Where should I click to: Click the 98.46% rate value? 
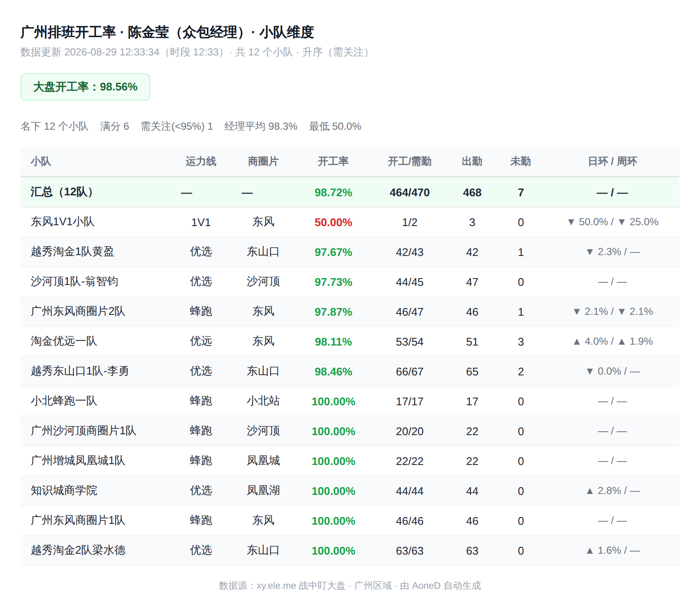pyautogui.click(x=333, y=372)
